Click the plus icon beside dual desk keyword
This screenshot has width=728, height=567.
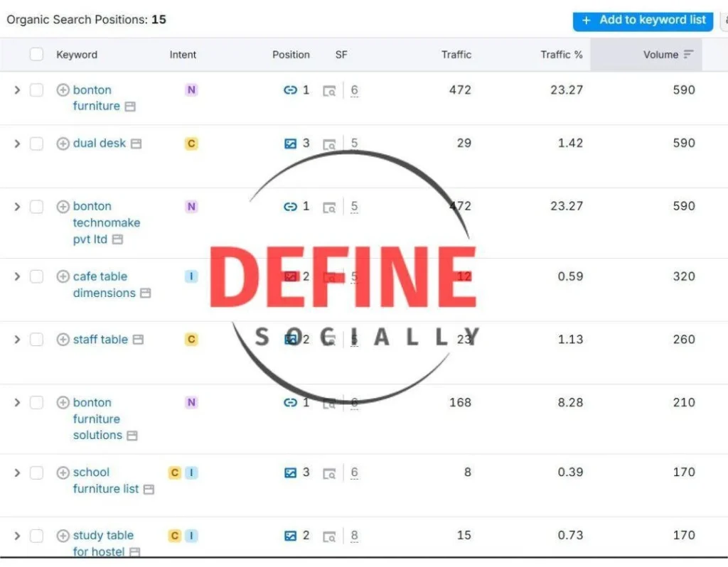point(63,144)
